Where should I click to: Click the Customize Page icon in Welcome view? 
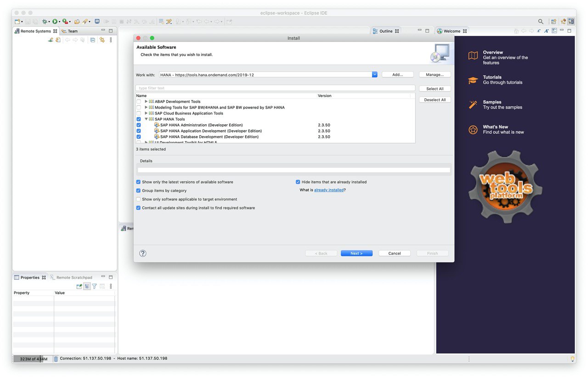point(554,31)
